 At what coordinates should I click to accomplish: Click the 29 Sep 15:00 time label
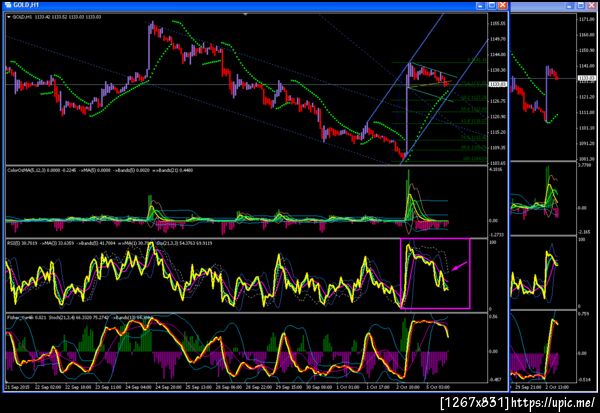[x=289, y=387]
